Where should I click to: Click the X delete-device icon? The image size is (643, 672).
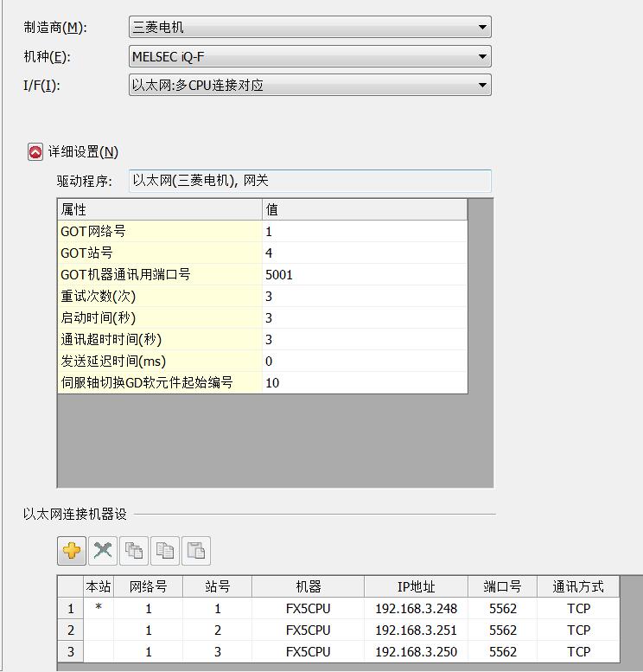[103, 550]
